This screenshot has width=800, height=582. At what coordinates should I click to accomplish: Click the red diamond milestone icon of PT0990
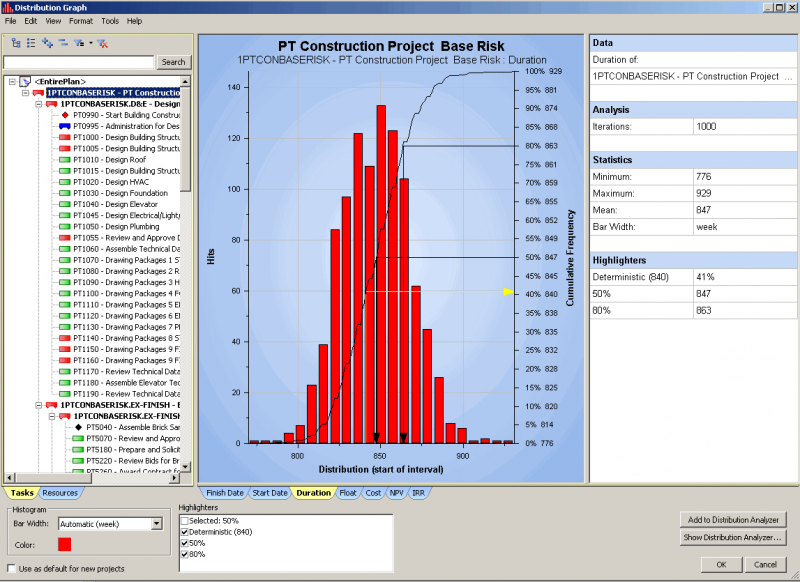65,115
